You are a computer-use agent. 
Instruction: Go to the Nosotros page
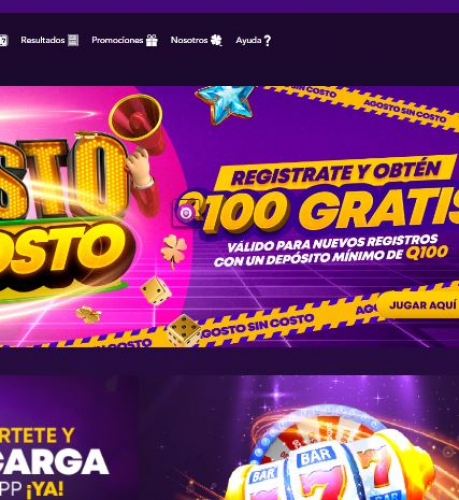click(189, 40)
